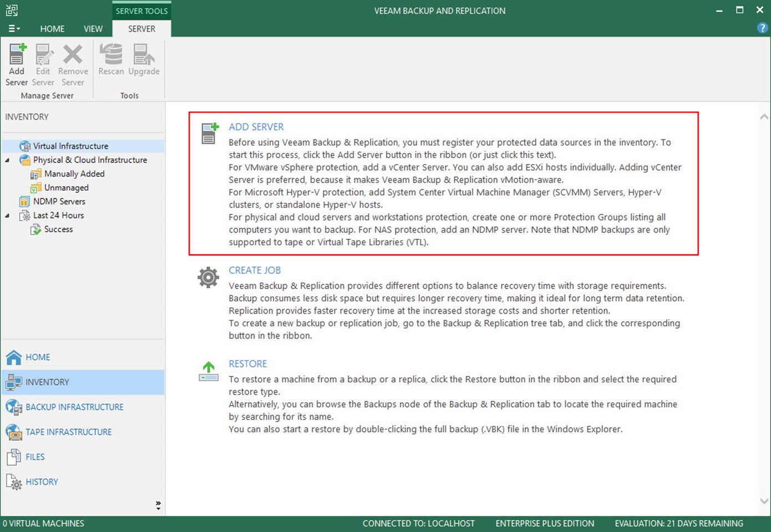Screen dimensions: 771x532
Task: Expand navigation pane options chevron
Action: click(x=158, y=505)
